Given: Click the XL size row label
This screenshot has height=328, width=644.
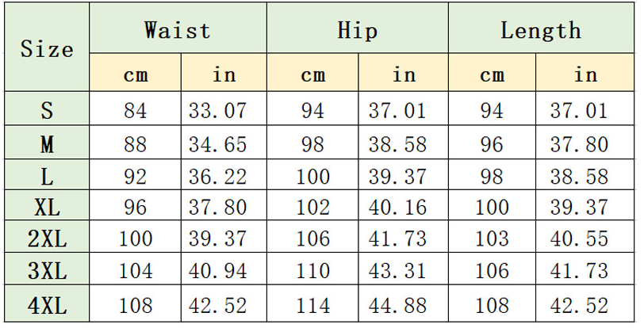Looking at the screenshot, I should 47,205.
